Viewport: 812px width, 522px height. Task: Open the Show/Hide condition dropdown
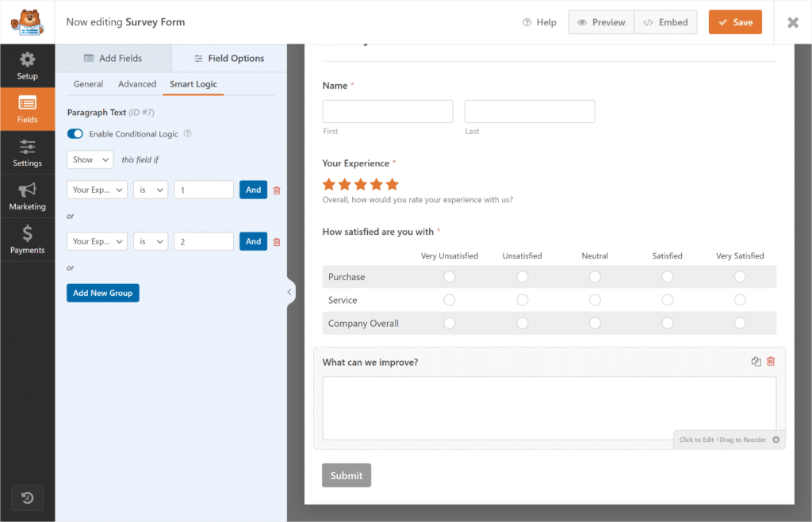pyautogui.click(x=90, y=159)
